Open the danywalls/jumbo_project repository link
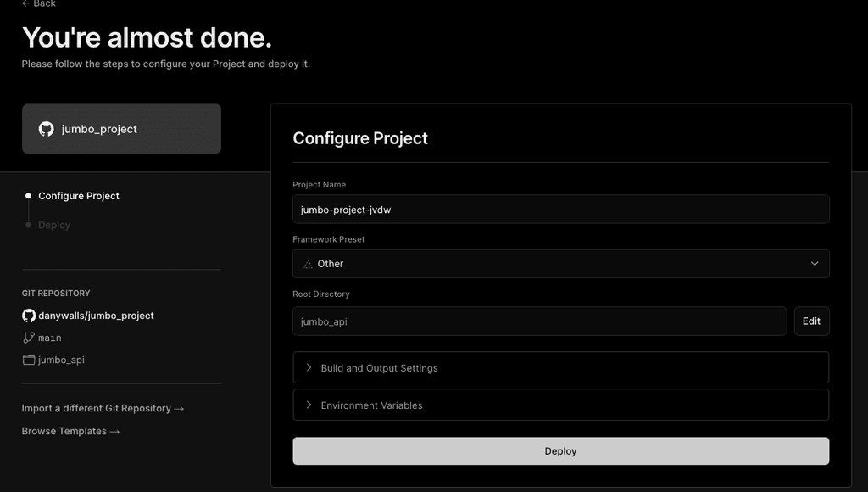The width and height of the screenshot is (868, 492). [96, 316]
